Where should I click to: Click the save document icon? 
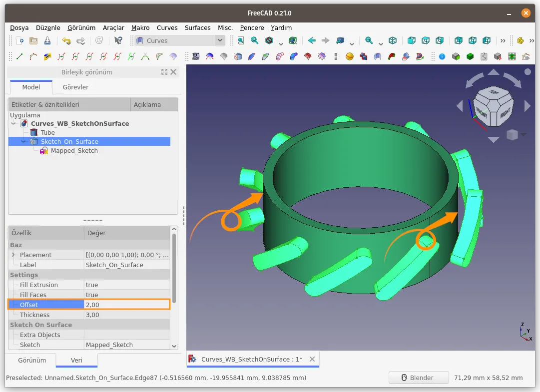(47, 40)
